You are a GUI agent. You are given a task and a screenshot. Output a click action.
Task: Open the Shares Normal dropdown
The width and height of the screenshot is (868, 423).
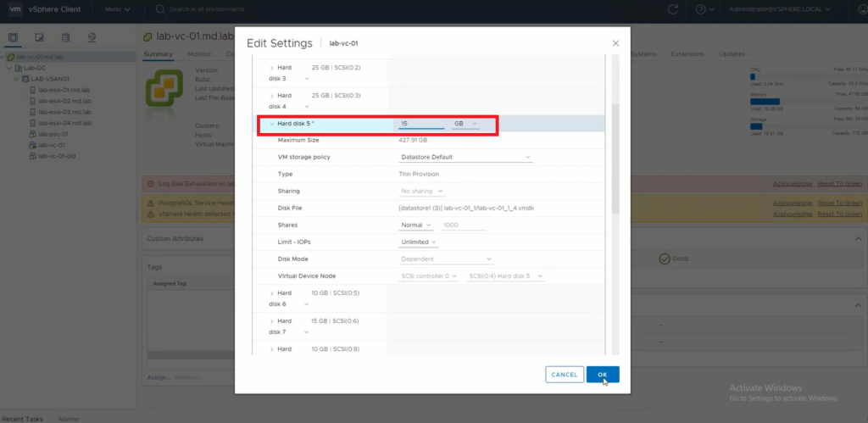click(x=416, y=225)
